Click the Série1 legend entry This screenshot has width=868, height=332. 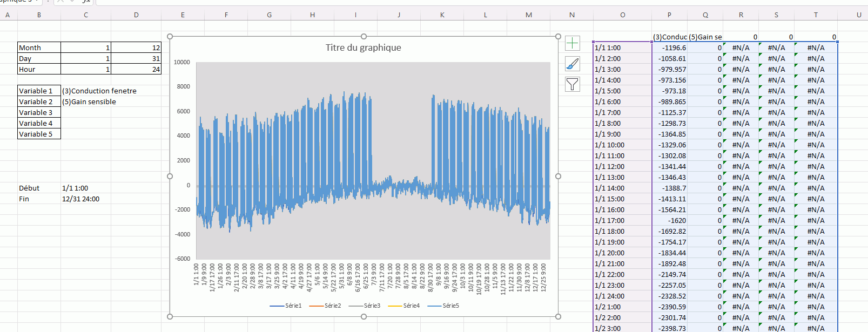point(286,306)
